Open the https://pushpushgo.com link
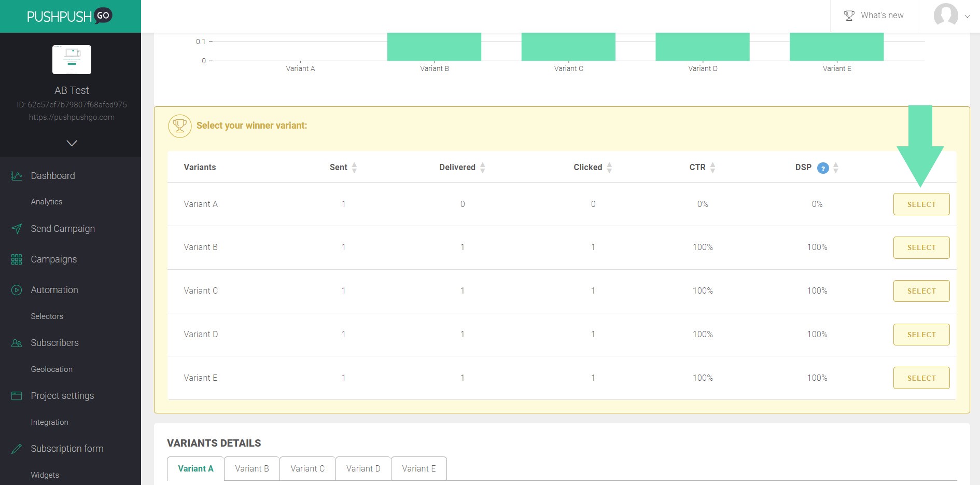Viewport: 980px width, 485px height. (72, 117)
